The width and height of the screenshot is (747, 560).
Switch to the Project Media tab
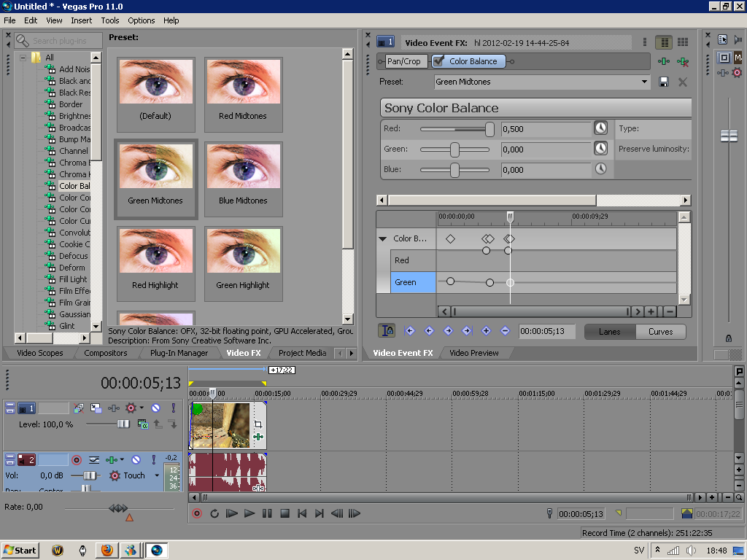point(303,353)
